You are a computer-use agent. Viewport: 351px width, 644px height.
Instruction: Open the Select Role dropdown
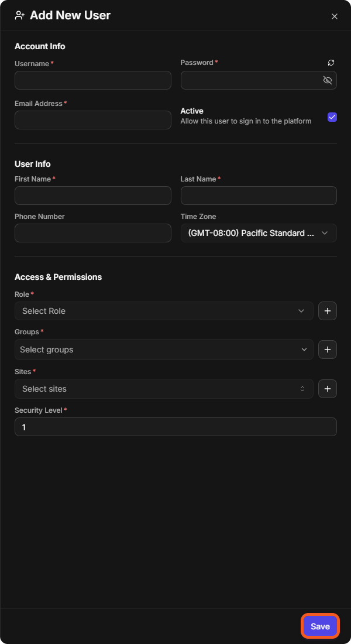point(164,311)
